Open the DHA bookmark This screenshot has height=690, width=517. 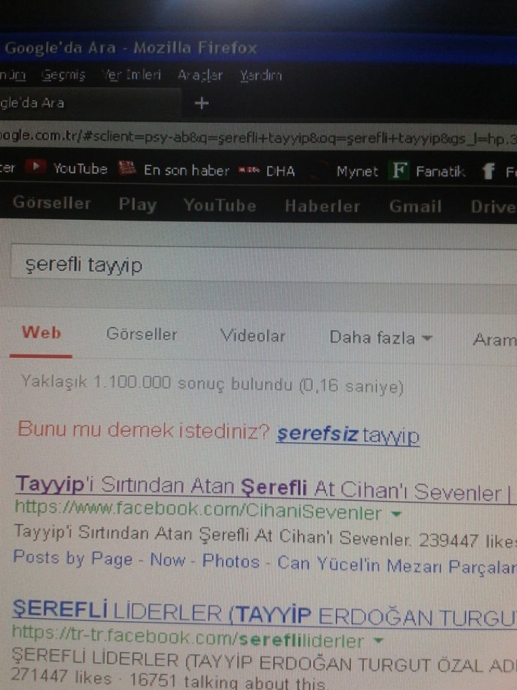267,171
